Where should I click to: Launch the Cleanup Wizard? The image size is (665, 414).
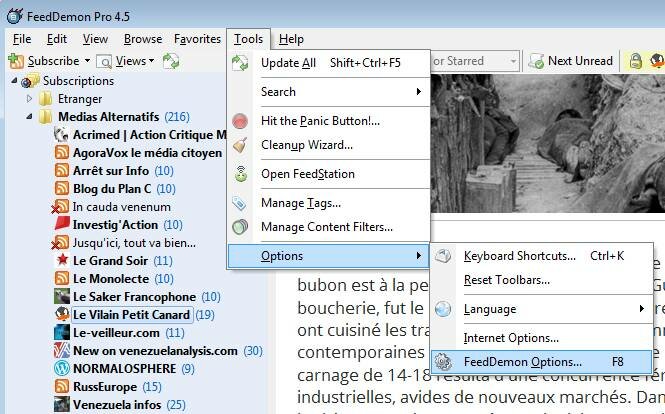[x=329, y=145]
